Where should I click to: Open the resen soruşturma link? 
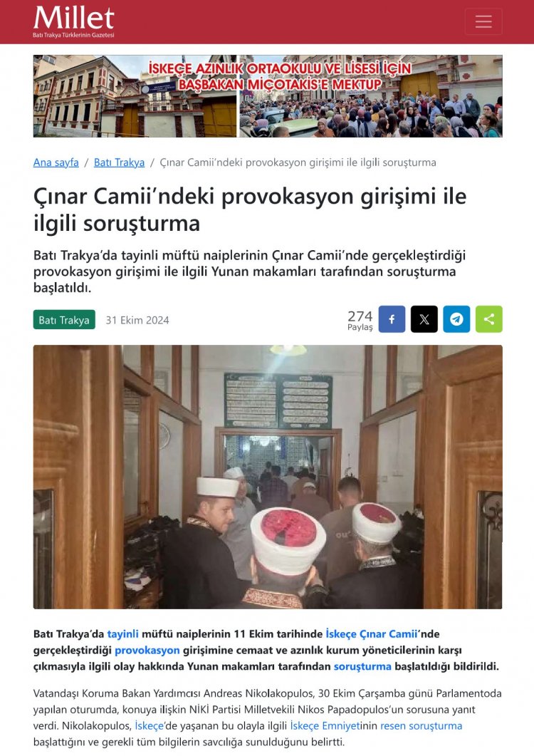pyautogui.click(x=422, y=726)
